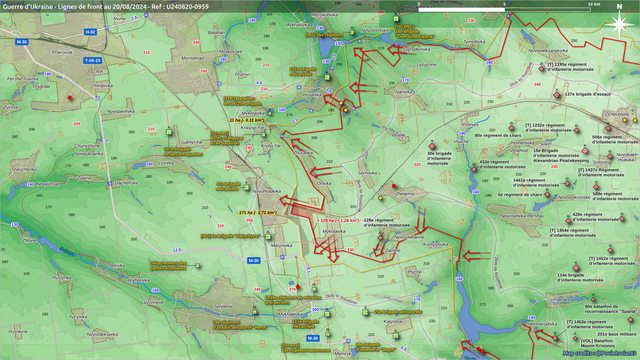Click the map title text with reference

click(105, 7)
